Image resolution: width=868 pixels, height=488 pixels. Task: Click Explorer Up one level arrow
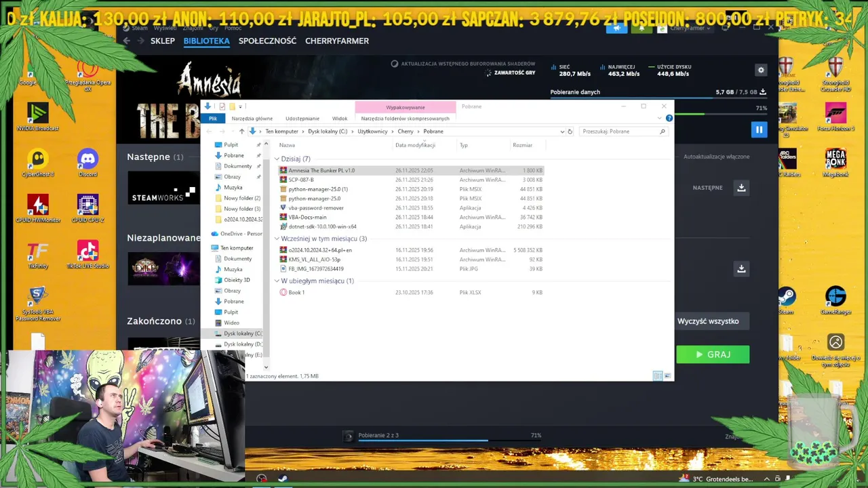click(241, 131)
